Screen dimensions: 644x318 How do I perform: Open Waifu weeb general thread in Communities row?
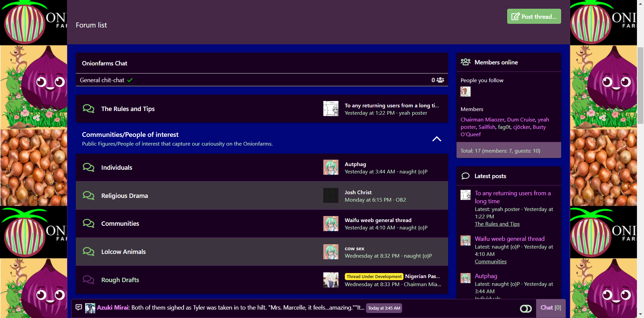tap(378, 220)
